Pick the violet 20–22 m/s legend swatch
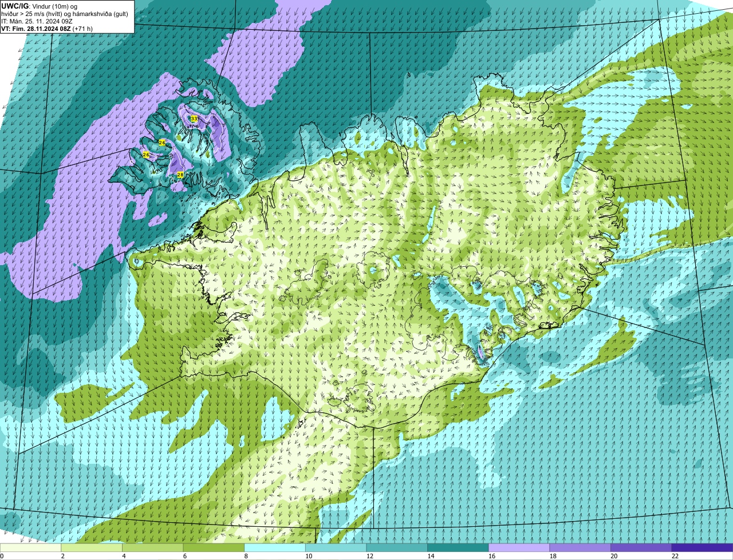Viewport: 733px width, 560px height. (641, 548)
